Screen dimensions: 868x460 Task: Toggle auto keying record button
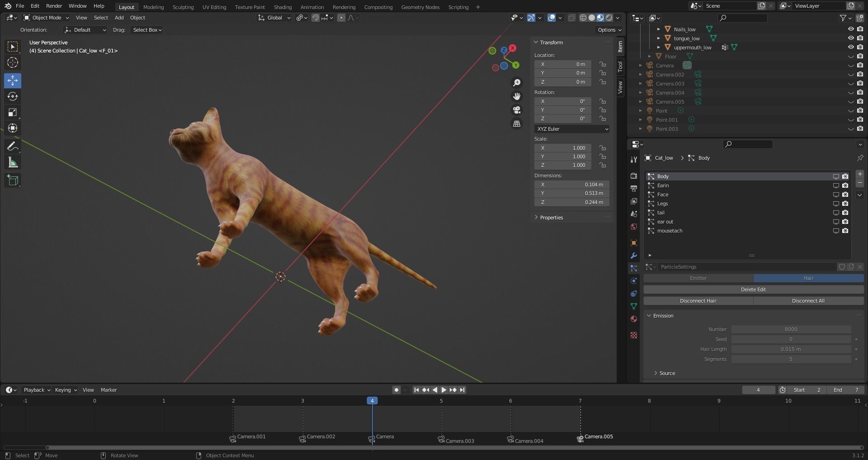tap(396, 390)
